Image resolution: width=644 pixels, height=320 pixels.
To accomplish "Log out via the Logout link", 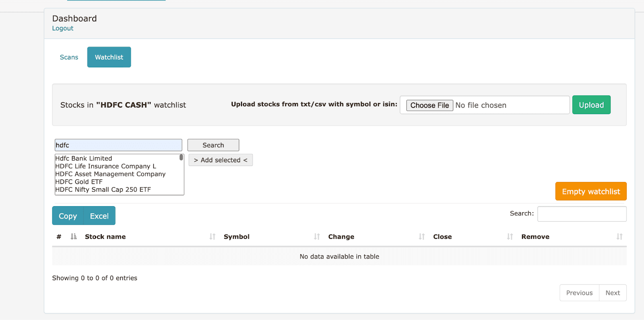I will pos(63,28).
